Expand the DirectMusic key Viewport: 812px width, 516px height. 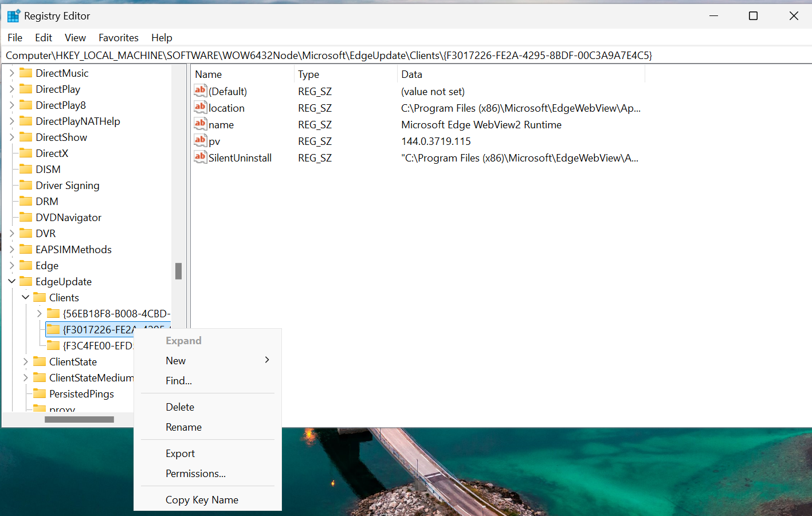11,73
